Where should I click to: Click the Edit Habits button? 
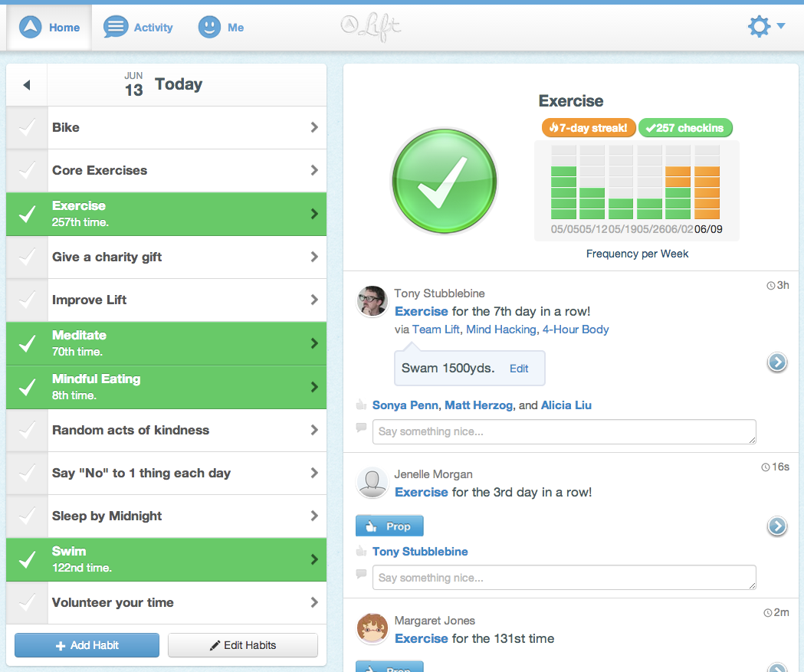click(243, 645)
